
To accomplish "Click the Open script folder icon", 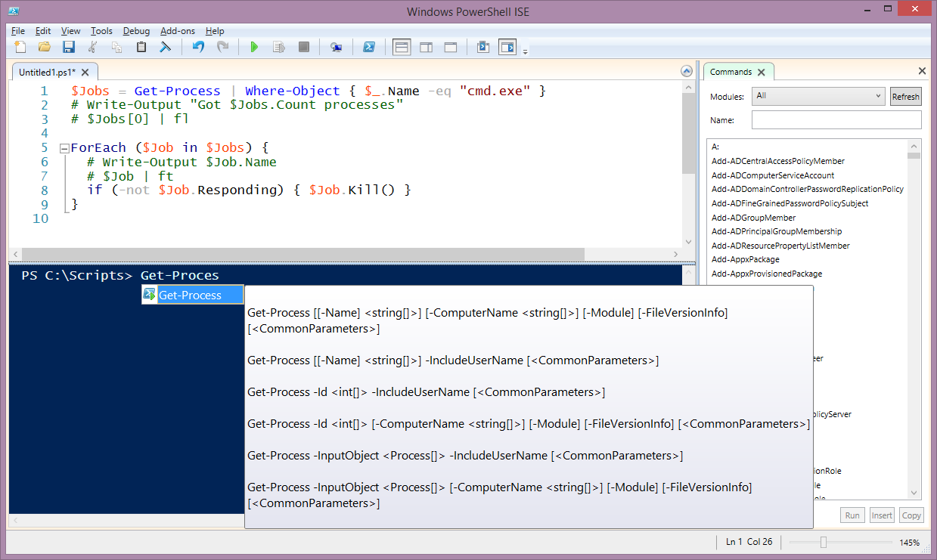I will [x=45, y=47].
